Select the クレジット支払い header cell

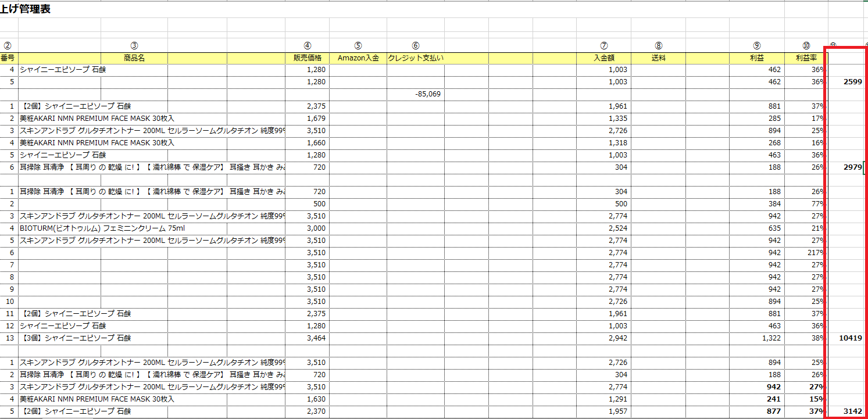click(415, 58)
